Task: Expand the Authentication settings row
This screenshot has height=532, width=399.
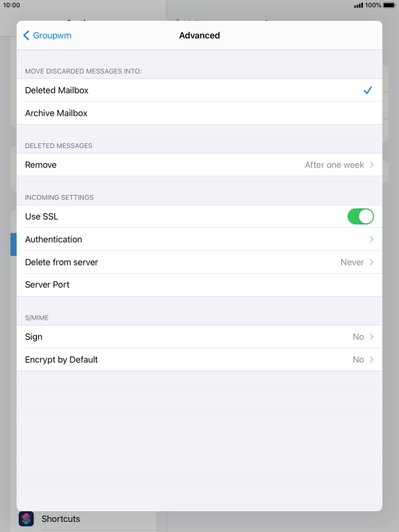Action: pos(199,240)
